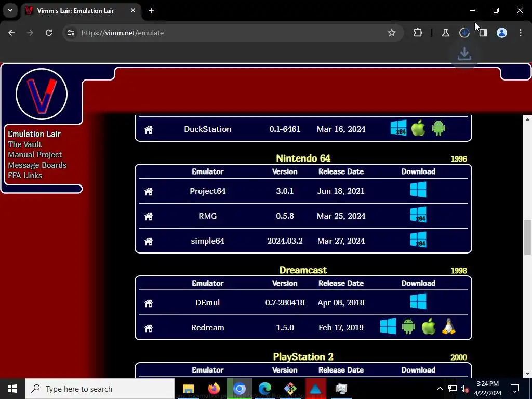Image resolution: width=532 pixels, height=399 pixels.
Task: Open a new browser tab
Action: tap(152, 10)
